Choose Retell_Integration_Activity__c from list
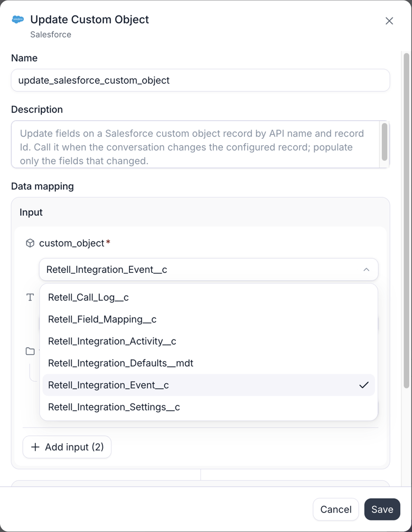Image resolution: width=412 pixels, height=532 pixels. tap(209, 341)
